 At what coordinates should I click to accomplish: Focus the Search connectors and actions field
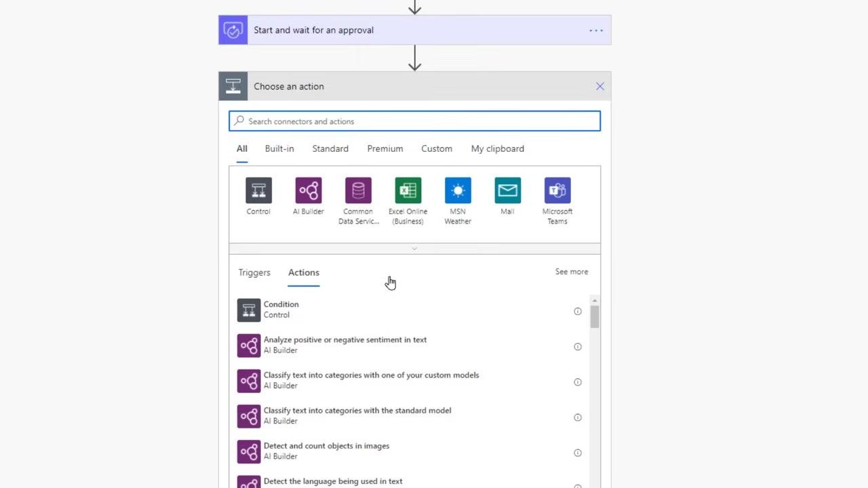414,121
